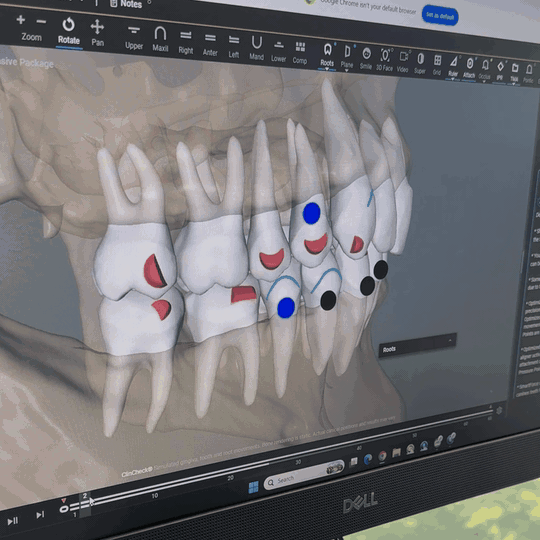Open the TMA tool
Screen dimensions: 540x540
coord(514,72)
